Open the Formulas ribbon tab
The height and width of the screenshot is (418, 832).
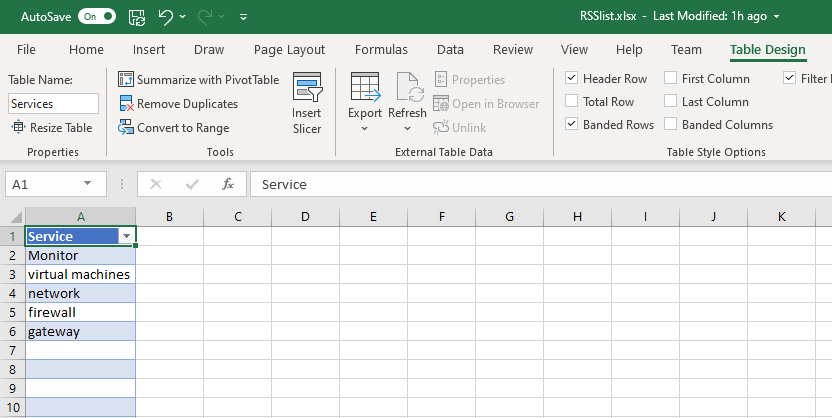click(381, 50)
